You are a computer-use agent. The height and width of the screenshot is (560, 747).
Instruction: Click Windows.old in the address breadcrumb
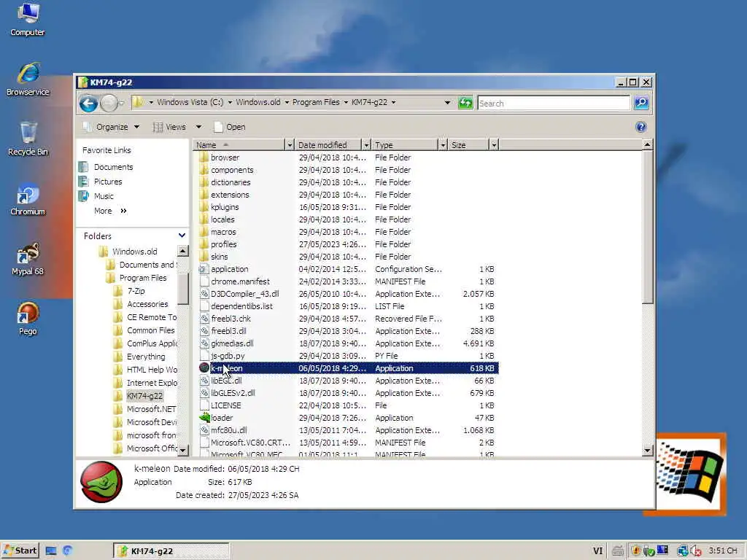pyautogui.click(x=258, y=102)
